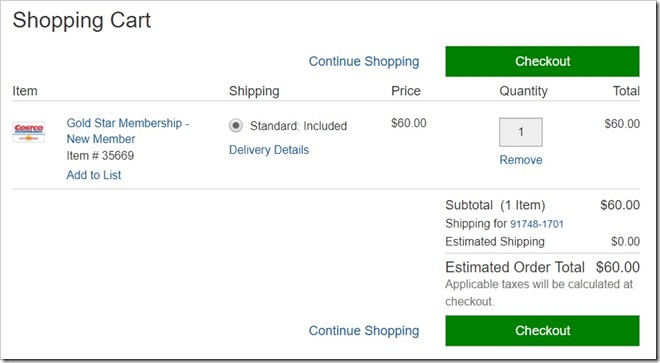Screen dimensions: 660x363
Task: Open the top Continue Shopping link
Action: 364,61
